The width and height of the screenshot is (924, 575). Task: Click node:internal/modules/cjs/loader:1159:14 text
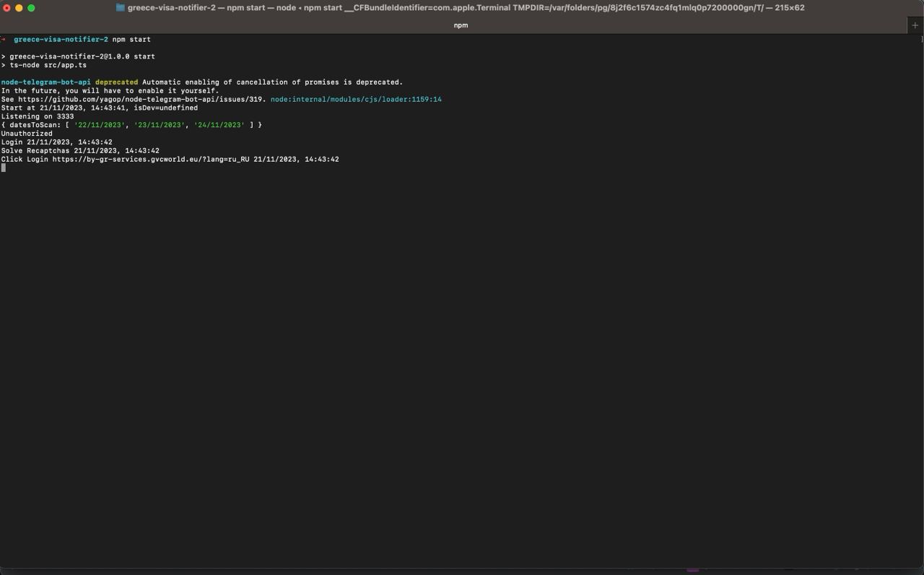tap(356, 99)
